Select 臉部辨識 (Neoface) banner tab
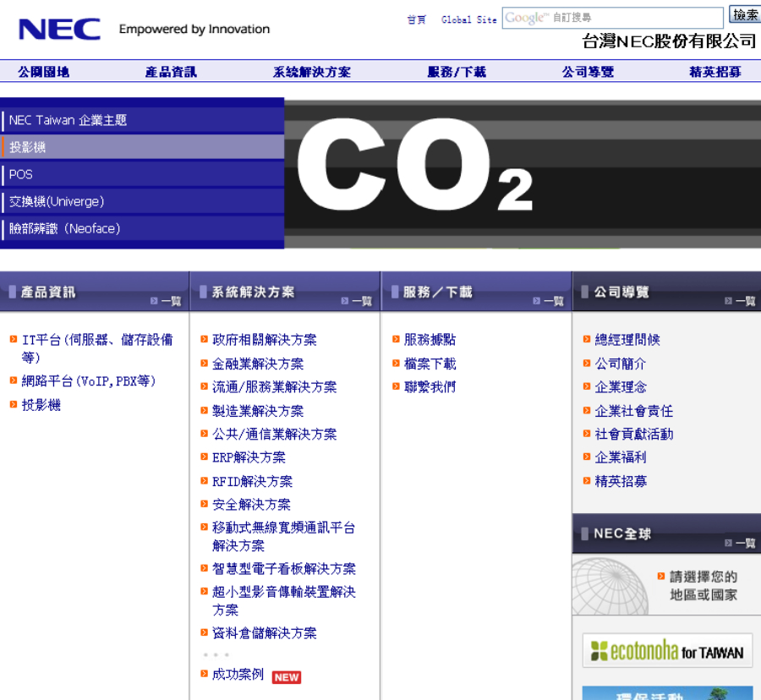Screen dimensions: 761x700 pyautogui.click(x=142, y=228)
